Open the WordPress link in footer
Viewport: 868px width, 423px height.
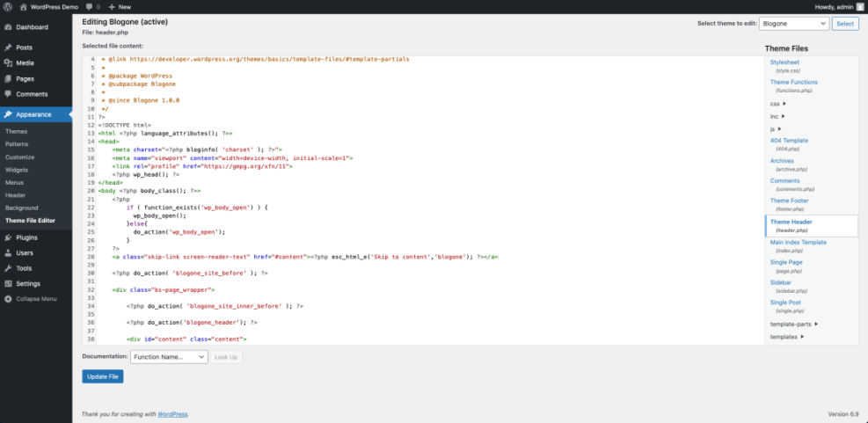pos(172,414)
